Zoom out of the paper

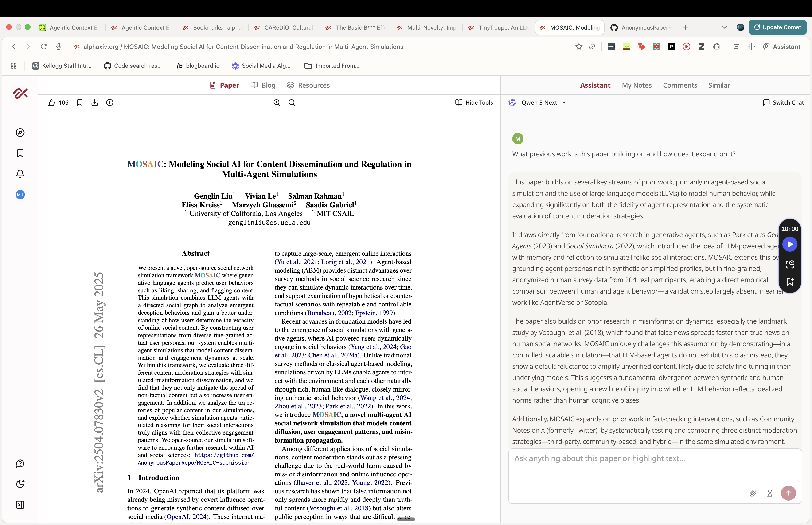292,103
